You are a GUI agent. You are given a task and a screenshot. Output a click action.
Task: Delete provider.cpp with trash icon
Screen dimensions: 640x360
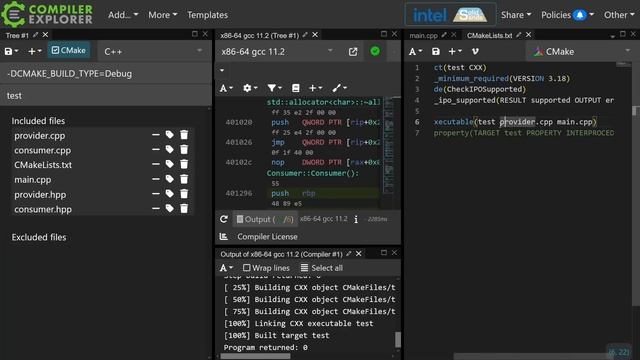coord(184,135)
